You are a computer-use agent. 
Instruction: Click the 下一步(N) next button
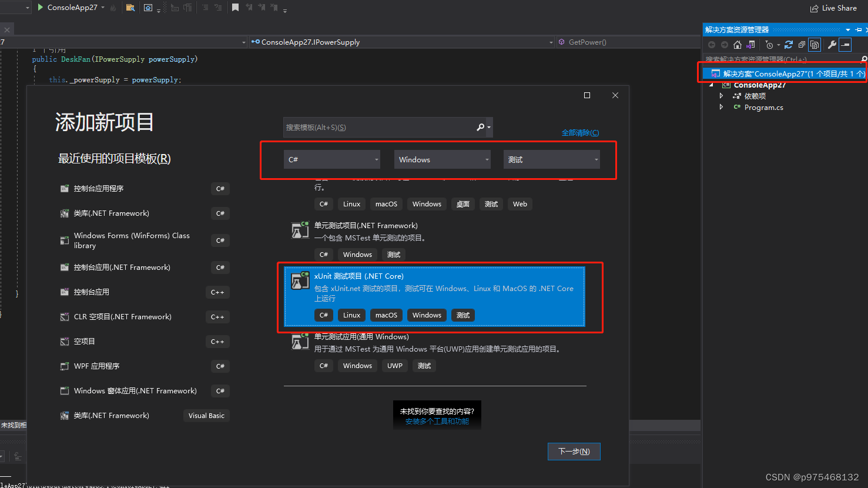coord(574,451)
